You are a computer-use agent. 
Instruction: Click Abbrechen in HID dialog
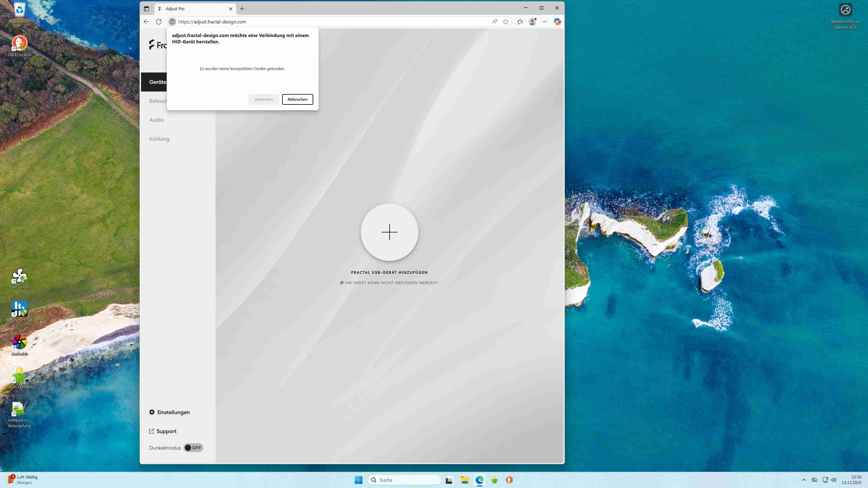(x=297, y=99)
